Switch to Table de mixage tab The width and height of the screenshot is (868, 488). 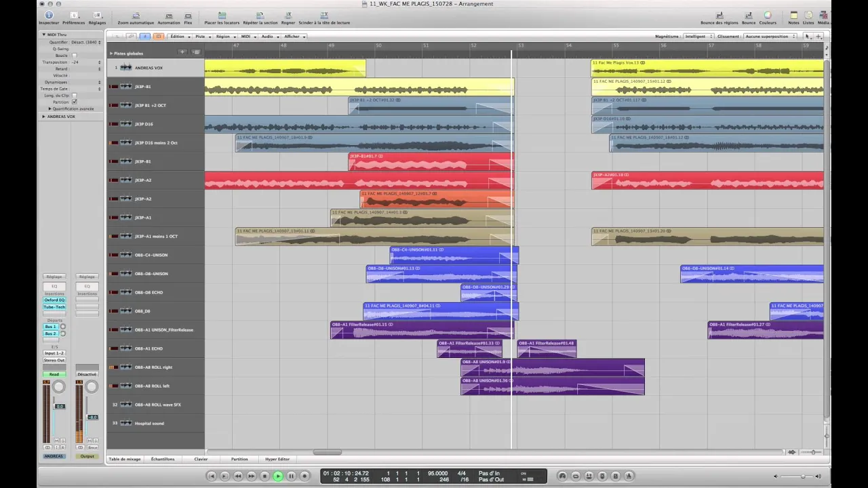tap(125, 459)
